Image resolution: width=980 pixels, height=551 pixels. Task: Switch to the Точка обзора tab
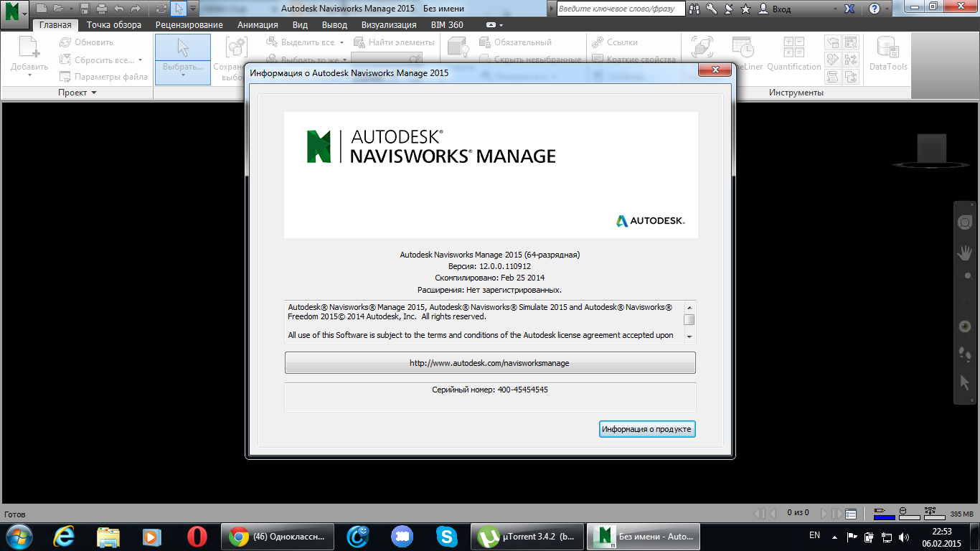pyautogui.click(x=114, y=24)
